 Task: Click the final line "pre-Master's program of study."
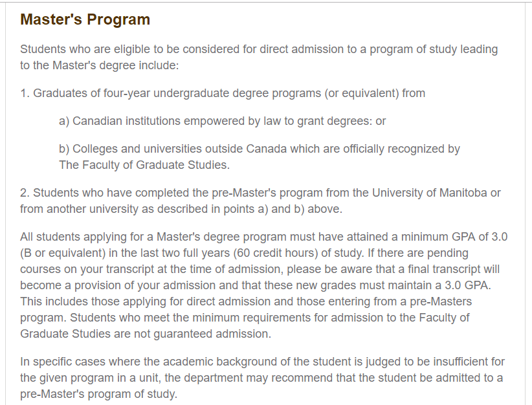(x=98, y=393)
